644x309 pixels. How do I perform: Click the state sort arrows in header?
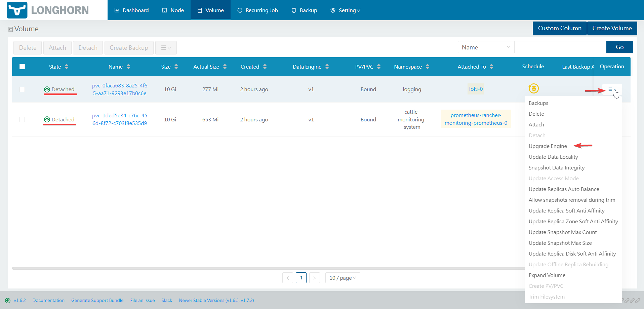coord(67,67)
